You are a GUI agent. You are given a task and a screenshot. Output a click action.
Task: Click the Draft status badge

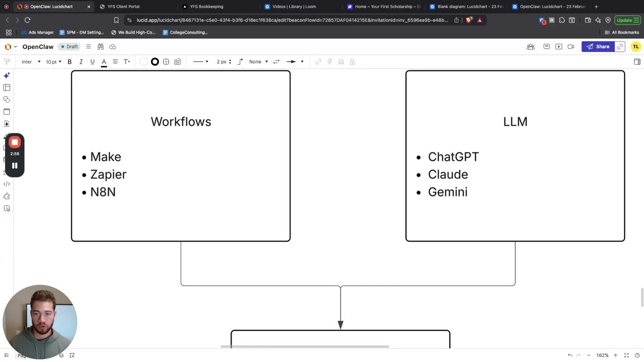click(69, 47)
